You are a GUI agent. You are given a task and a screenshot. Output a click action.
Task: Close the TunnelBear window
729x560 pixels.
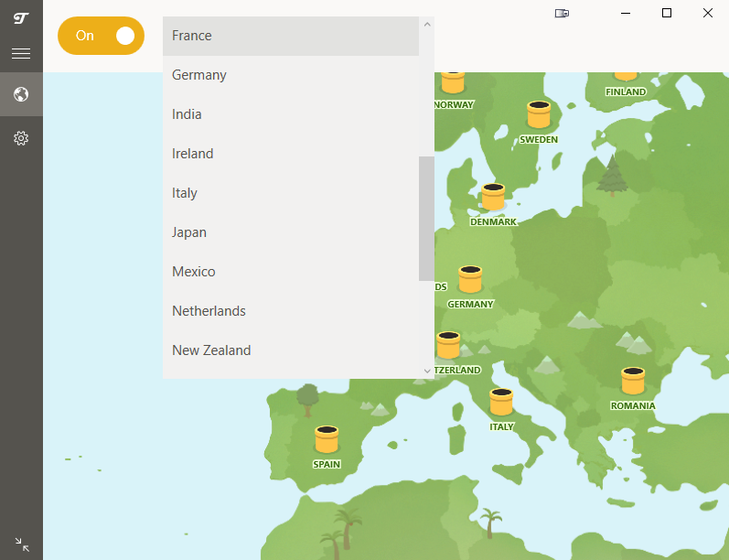click(x=708, y=13)
